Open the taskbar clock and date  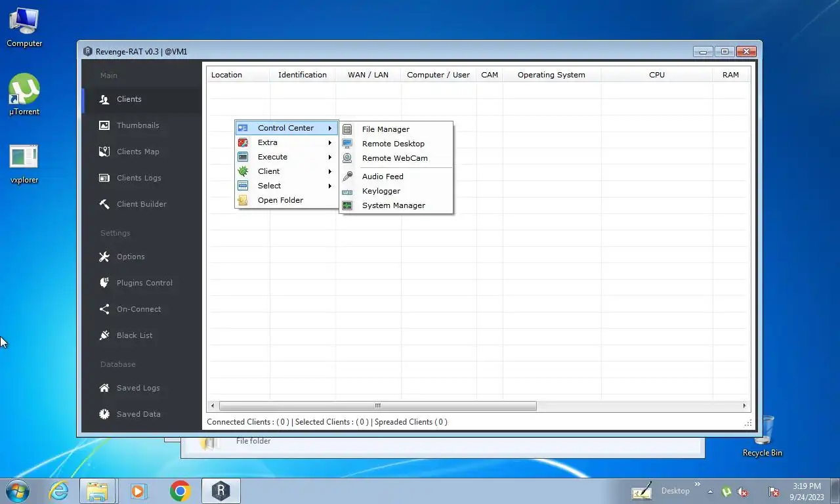coord(807,492)
